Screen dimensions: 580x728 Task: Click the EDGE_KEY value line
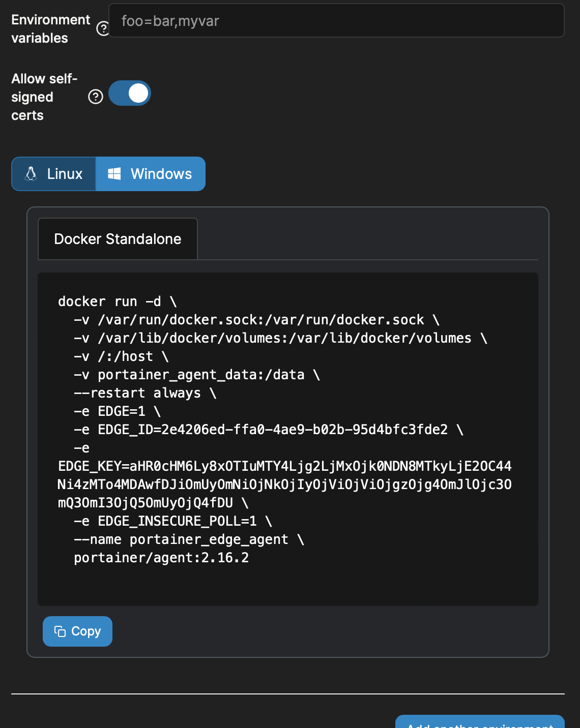(284, 484)
